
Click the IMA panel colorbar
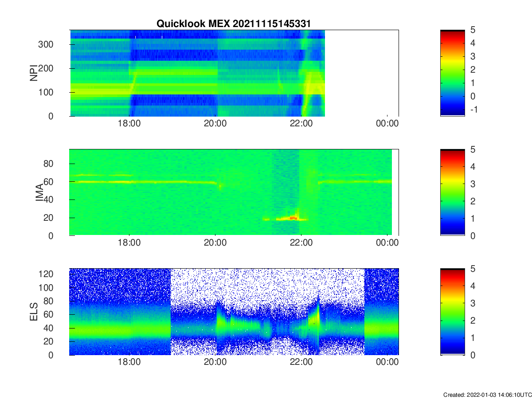pos(453,192)
